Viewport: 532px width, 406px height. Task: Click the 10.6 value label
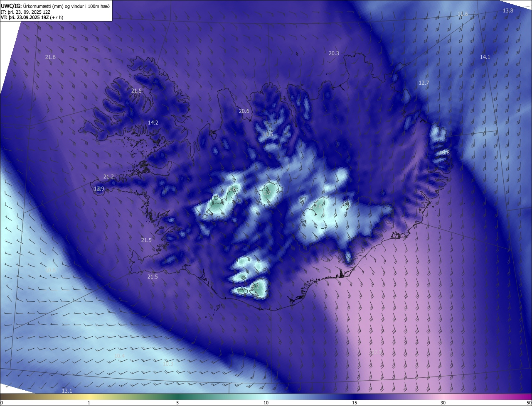click(50, 269)
